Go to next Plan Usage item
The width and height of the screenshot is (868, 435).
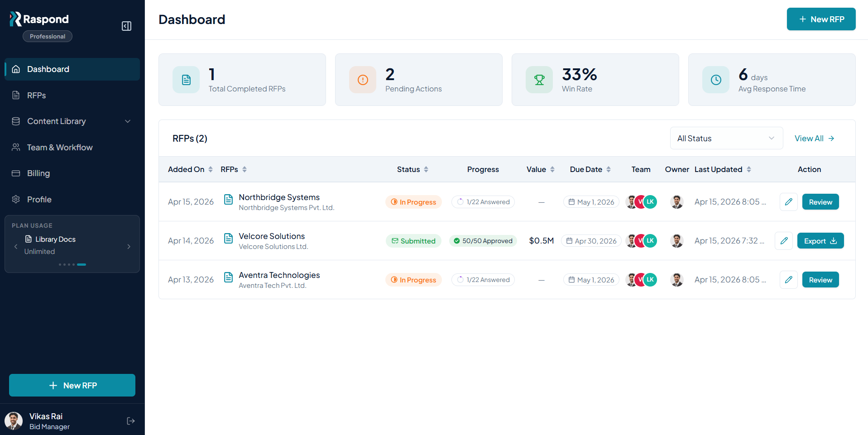pos(129,247)
